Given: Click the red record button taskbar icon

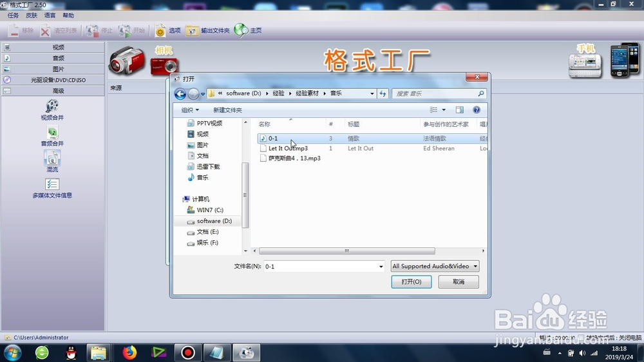Looking at the screenshot, I should [187, 352].
